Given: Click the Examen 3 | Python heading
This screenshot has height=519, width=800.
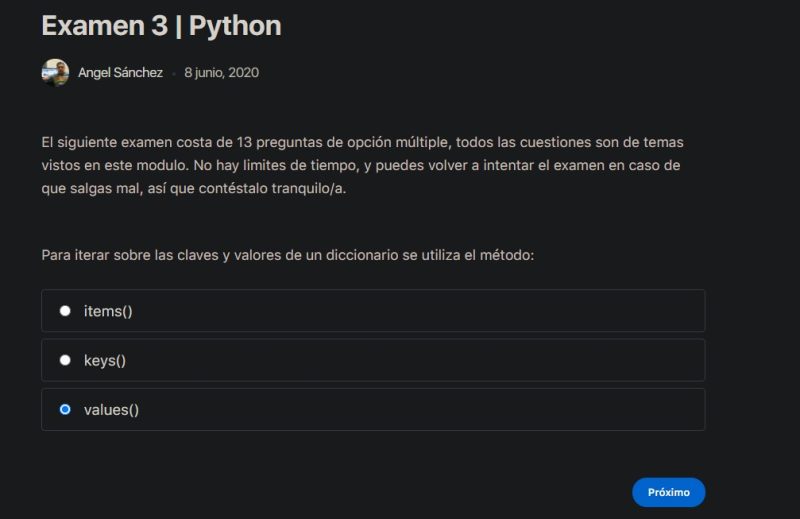Looking at the screenshot, I should (x=161, y=25).
